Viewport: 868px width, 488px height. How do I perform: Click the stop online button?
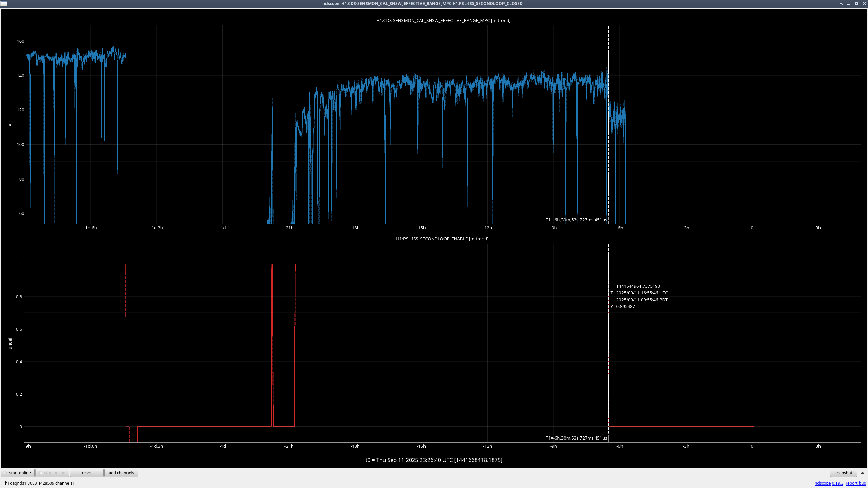(x=52, y=473)
